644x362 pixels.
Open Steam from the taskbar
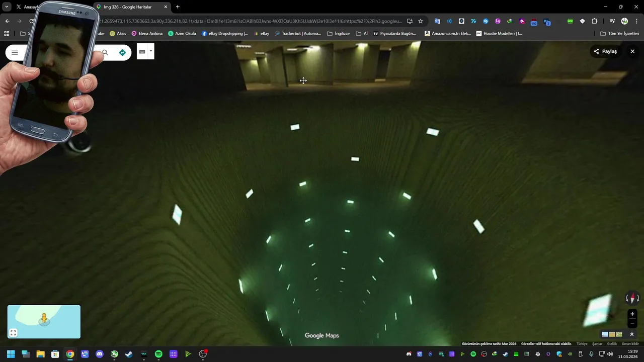(x=129, y=354)
